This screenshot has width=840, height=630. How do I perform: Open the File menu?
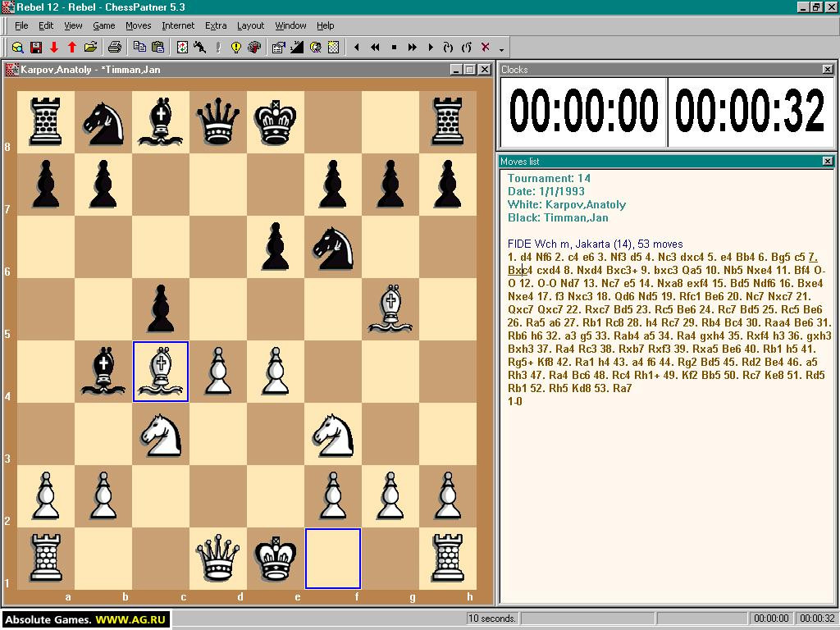21,25
